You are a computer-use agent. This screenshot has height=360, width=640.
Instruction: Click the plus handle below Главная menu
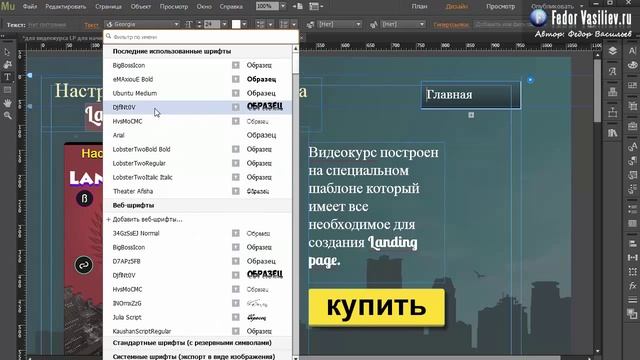[x=471, y=115]
